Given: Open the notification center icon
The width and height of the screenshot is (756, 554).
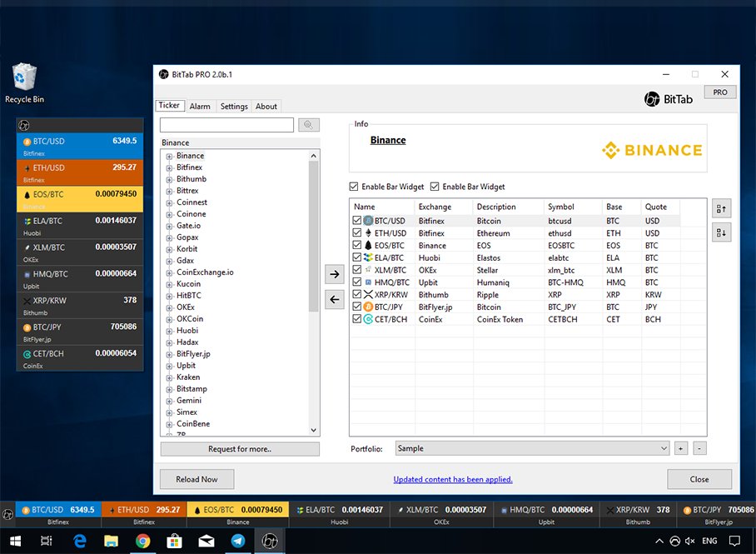Looking at the screenshot, I should (x=734, y=541).
